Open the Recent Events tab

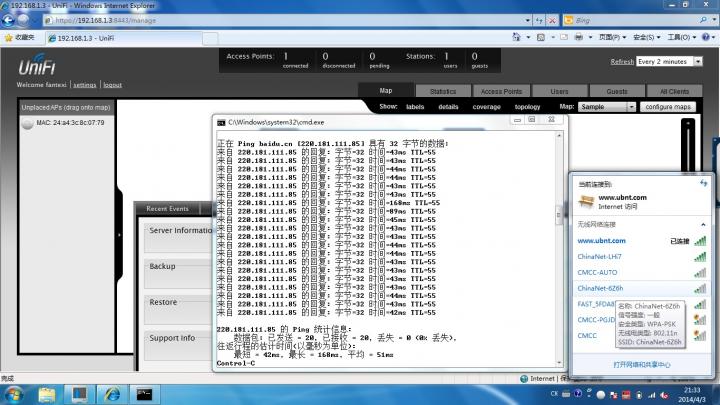click(x=168, y=208)
